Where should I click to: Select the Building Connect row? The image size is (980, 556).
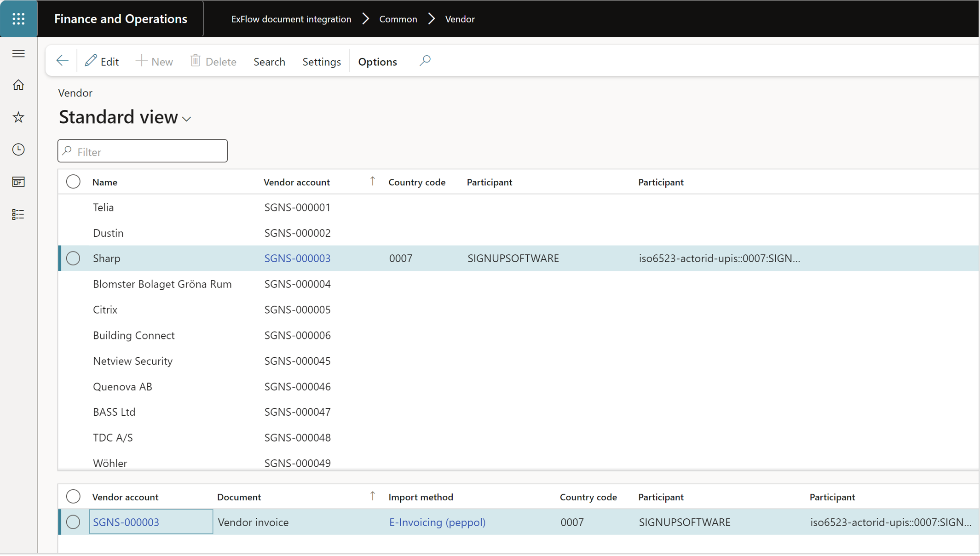tap(518, 335)
